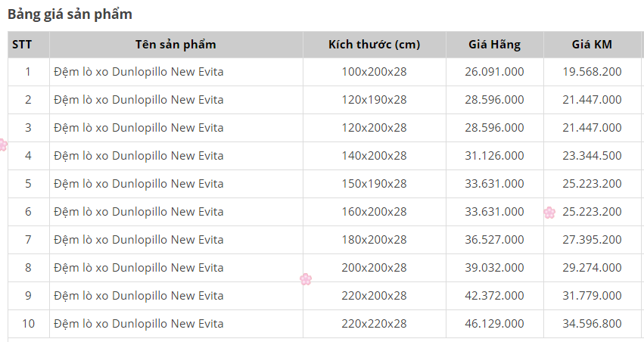
Task: Click the pink flower icon beside price 25.223.200
Action: 549,213
